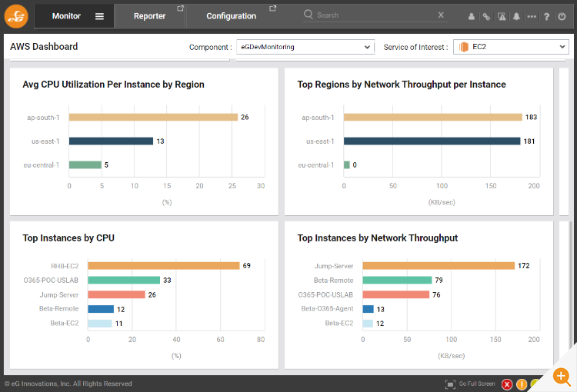This screenshot has height=392, width=577.
Task: Click the search magnifier icon
Action: 308,15
